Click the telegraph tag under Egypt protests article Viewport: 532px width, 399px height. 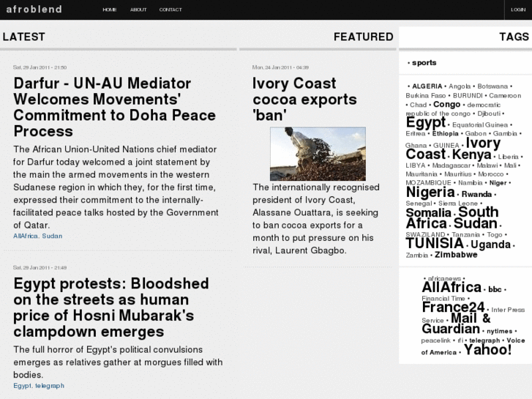coord(50,386)
